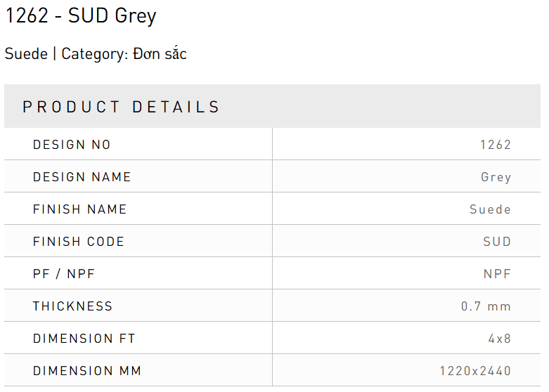Image resolution: width=549 pixels, height=392 pixels.
Task: Click the 4x8 dimension value
Action: coord(500,339)
